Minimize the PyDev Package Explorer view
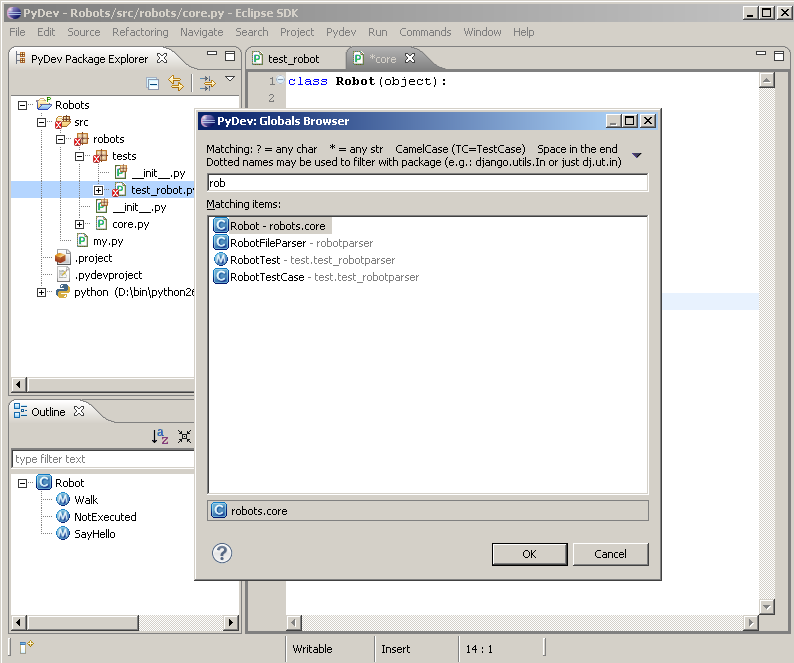This screenshot has height=663, width=794. coord(212,53)
